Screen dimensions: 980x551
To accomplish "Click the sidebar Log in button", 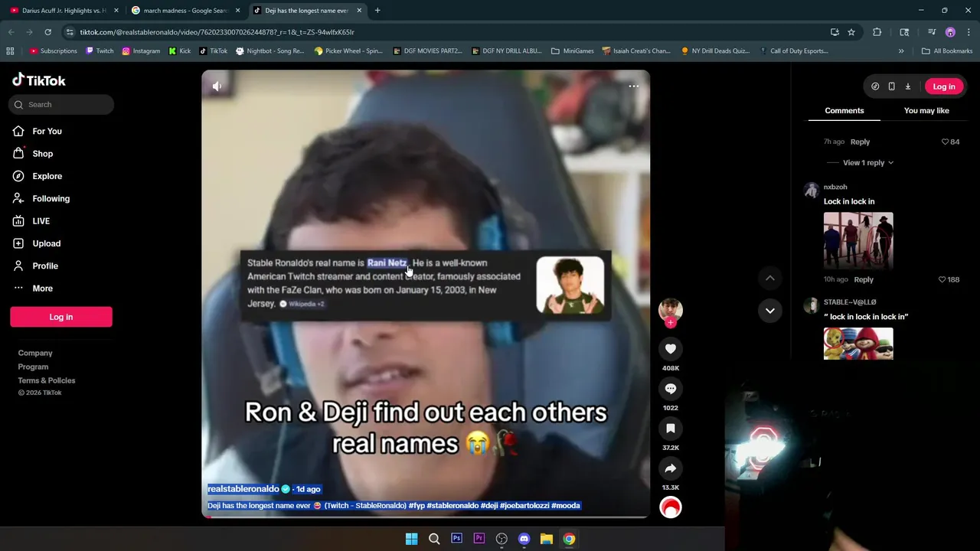I will (x=61, y=317).
